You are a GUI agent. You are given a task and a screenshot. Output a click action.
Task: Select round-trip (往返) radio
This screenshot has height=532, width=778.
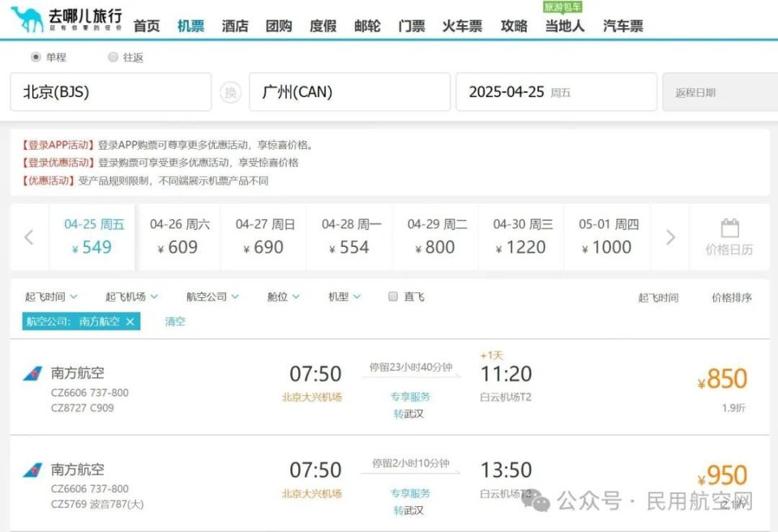(x=113, y=57)
